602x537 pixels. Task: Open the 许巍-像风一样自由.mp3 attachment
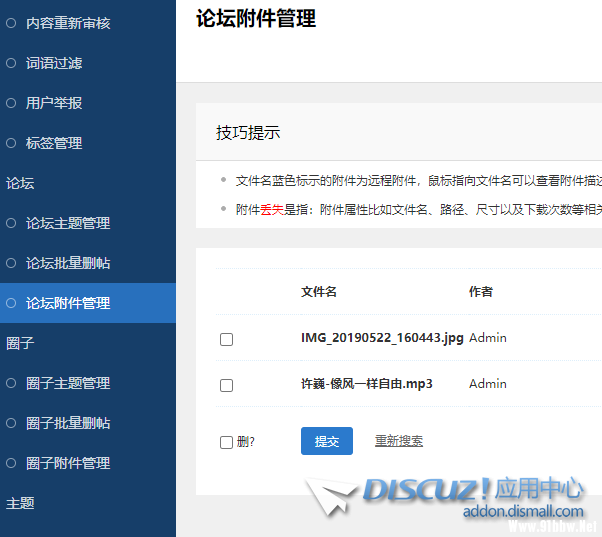click(366, 384)
